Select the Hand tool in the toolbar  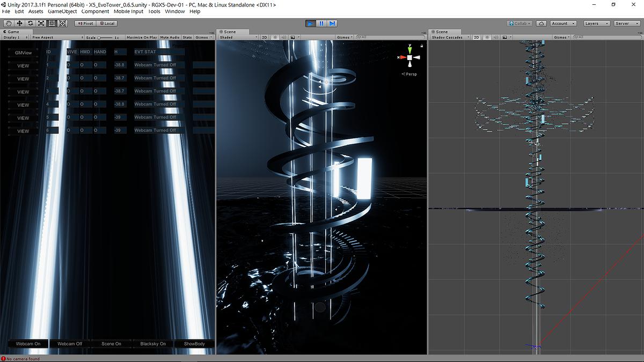(x=9, y=24)
